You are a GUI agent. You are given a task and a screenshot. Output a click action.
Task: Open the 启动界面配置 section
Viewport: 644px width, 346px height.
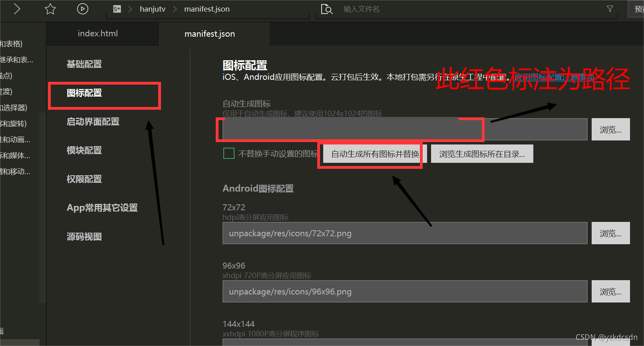[x=93, y=122]
